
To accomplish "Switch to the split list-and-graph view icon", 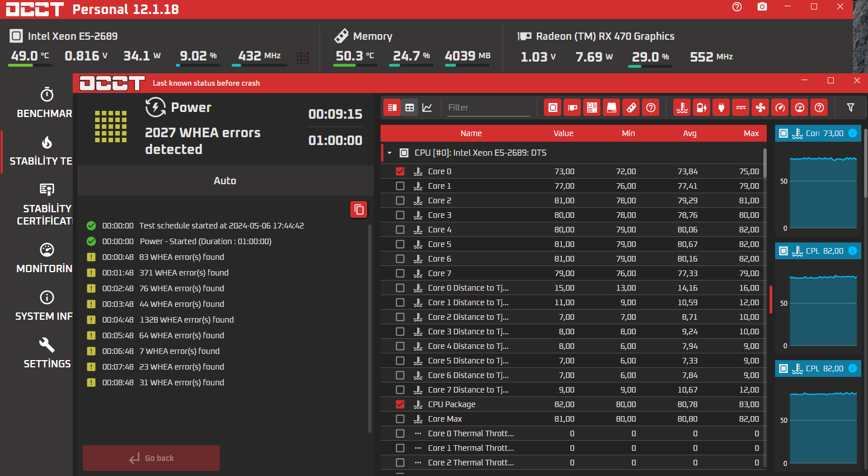I will 392,108.
